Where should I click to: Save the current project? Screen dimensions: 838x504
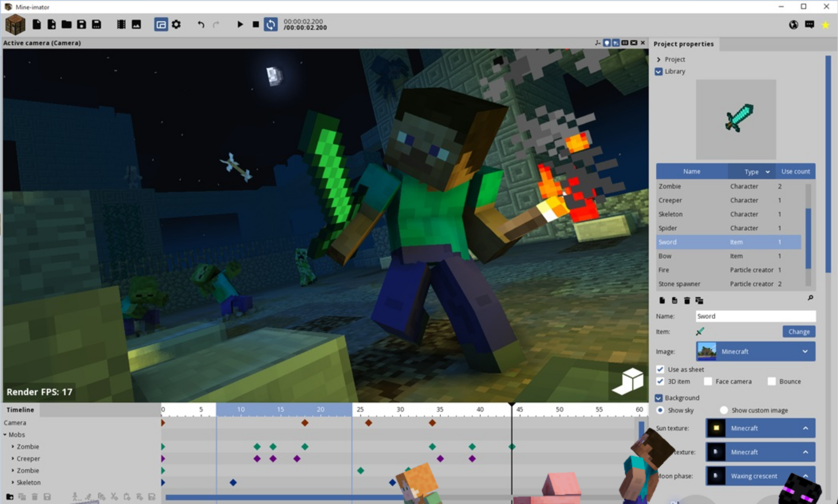pos(81,25)
